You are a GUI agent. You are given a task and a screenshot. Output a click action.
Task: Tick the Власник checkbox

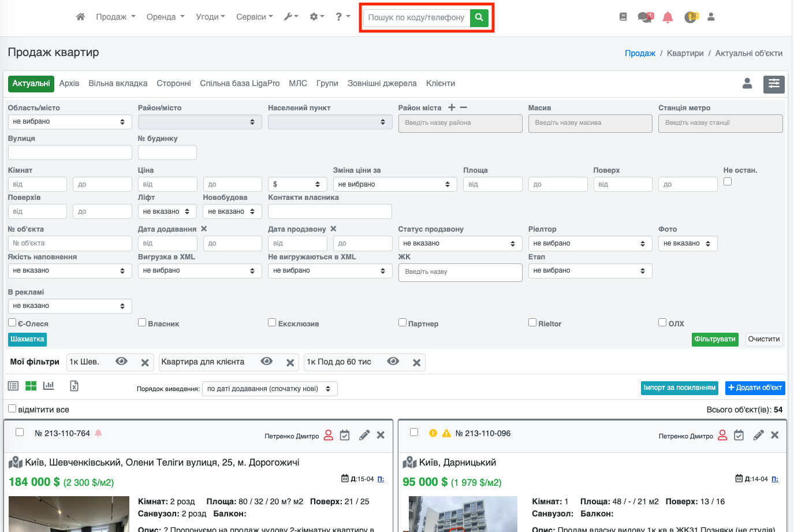click(142, 323)
